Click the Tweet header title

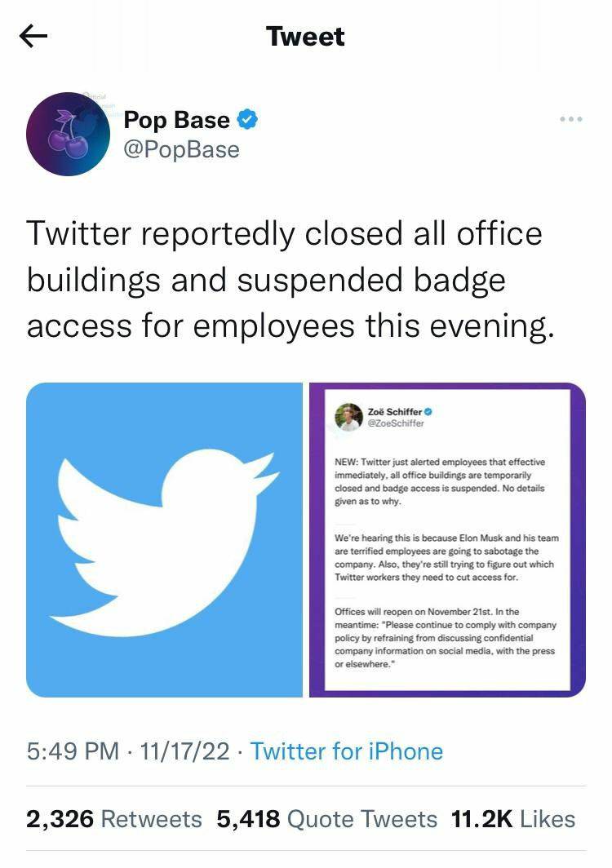305,37
